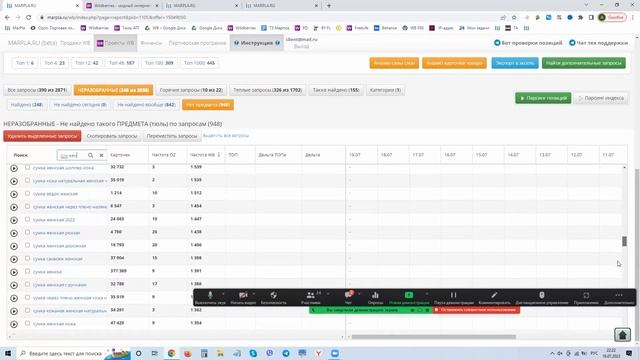Select Горячие запросы filter tab

191,90
